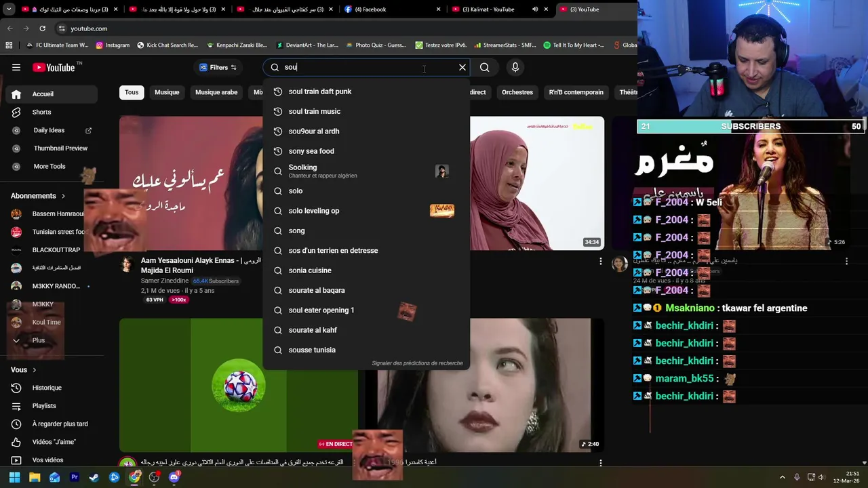
Task: Open 'Signaler des prédictions de recherche' link
Action: (x=417, y=363)
